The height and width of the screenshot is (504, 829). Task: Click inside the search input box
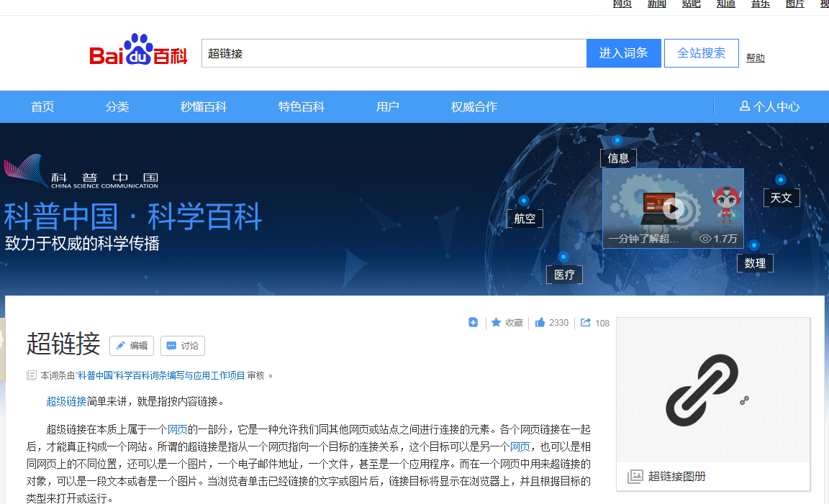394,52
